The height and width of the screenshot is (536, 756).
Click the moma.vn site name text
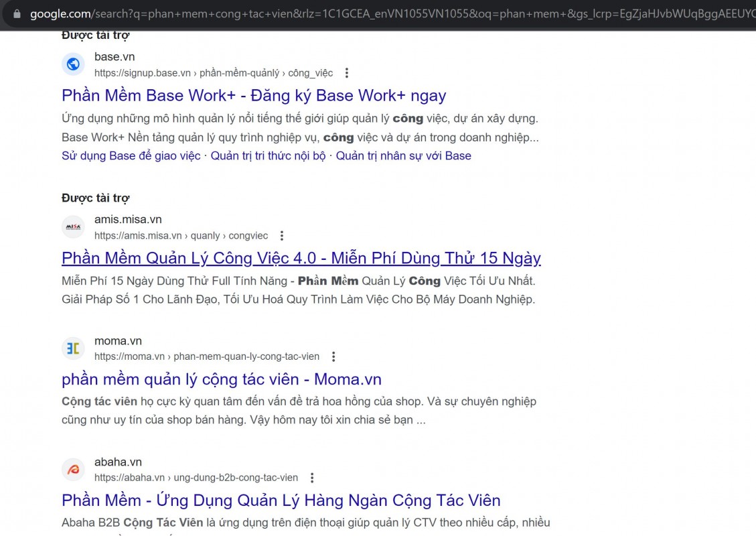pos(118,341)
